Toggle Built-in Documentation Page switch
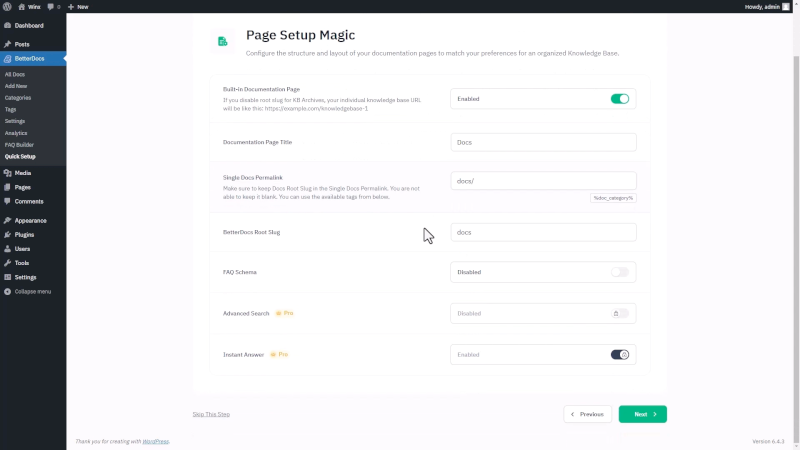800x450 pixels. 620,99
